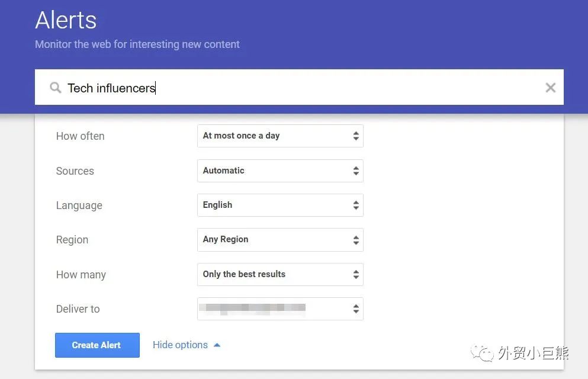Open the 'Only the best results' dropdown
The image size is (588, 379).
[279, 274]
